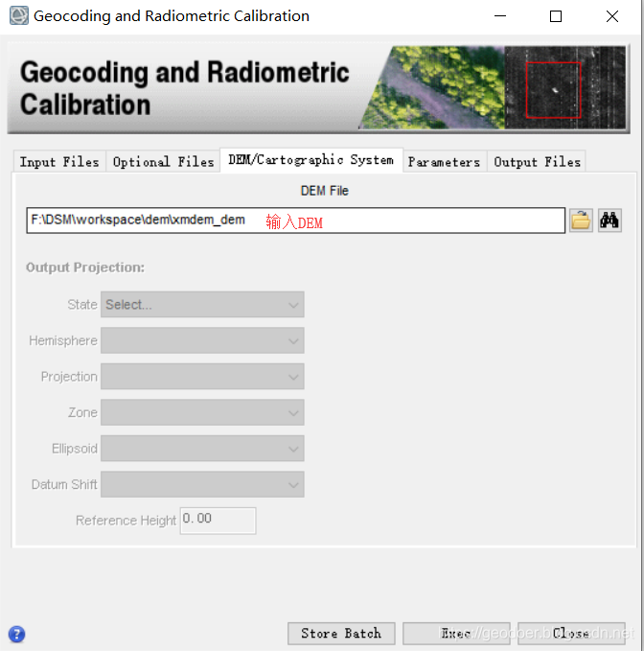644x651 pixels.
Task: Click the Store Batch button
Action: (341, 633)
